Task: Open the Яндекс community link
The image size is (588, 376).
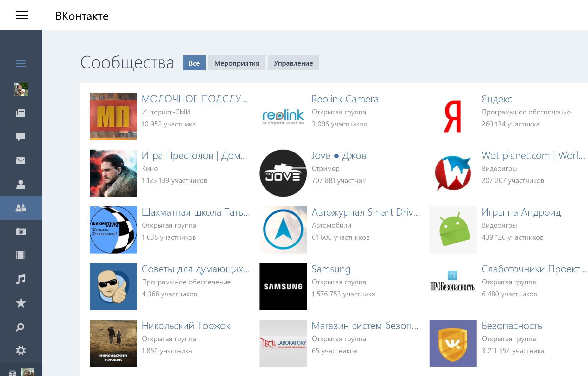Action: coord(497,99)
